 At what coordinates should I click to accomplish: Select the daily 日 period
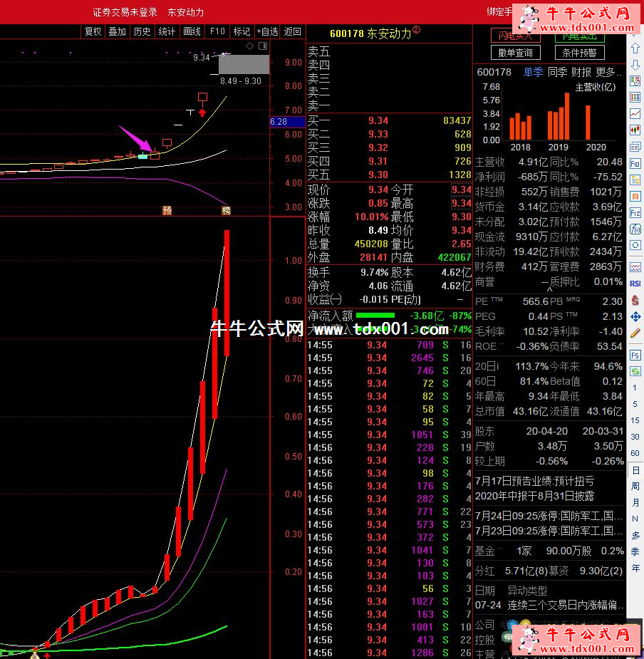tap(635, 470)
